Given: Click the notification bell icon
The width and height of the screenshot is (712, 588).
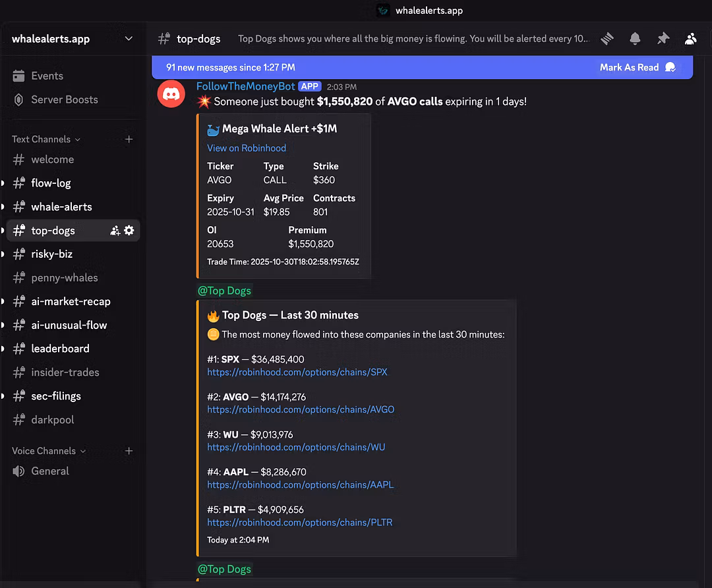Looking at the screenshot, I should click(635, 39).
